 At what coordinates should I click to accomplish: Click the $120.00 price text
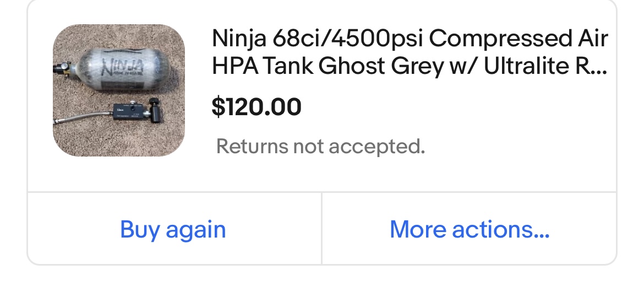pos(256,107)
